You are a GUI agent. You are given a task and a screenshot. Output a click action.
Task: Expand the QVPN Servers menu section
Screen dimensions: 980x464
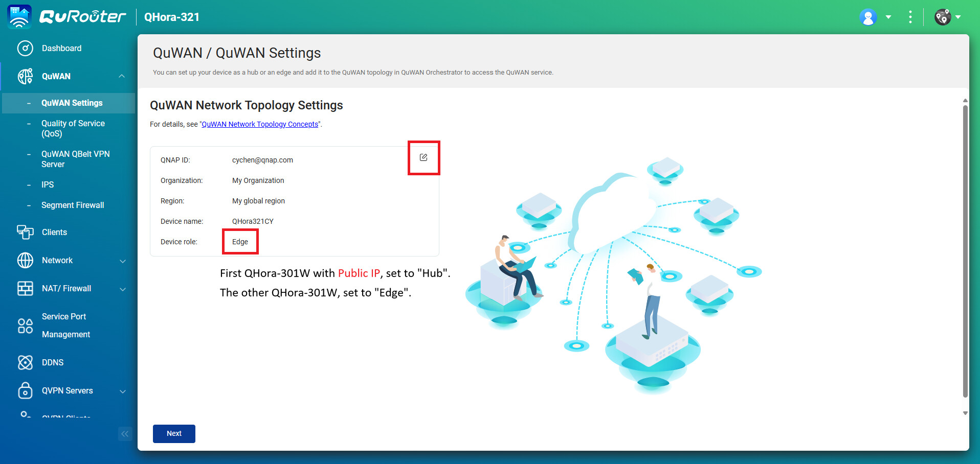point(123,391)
